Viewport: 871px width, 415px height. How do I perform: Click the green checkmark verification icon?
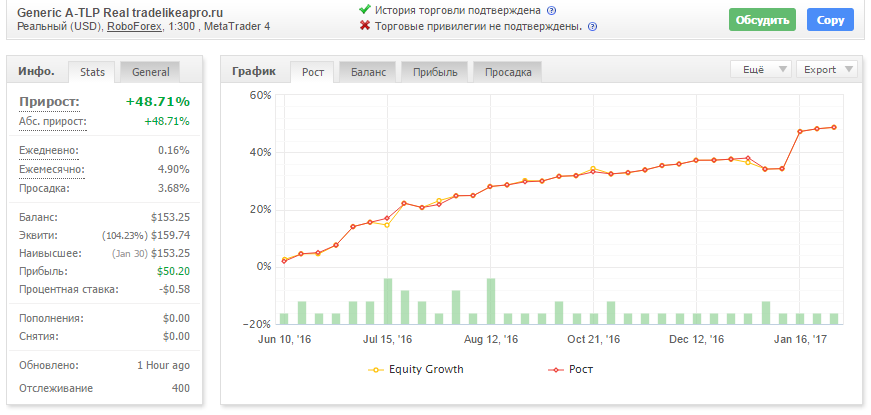365,9
